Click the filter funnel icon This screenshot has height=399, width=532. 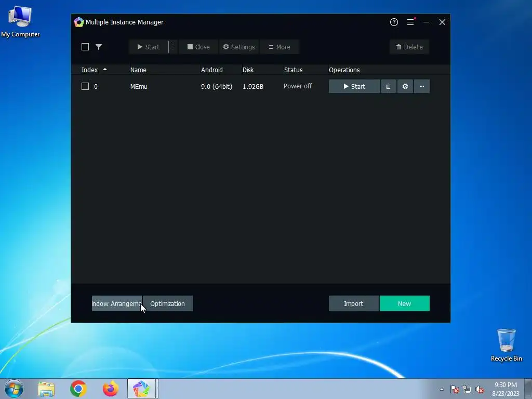[99, 47]
